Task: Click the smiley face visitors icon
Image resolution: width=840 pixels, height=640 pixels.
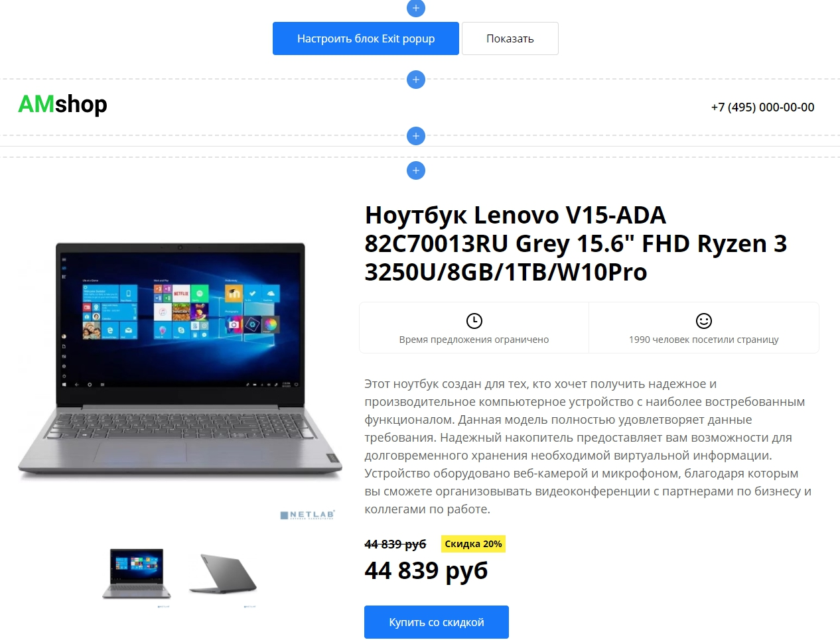Action: [704, 321]
